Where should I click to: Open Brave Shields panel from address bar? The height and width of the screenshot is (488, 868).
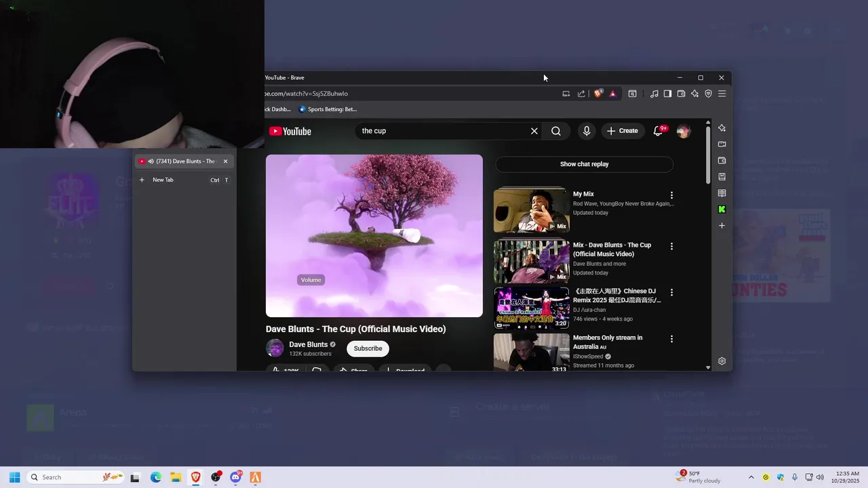[x=598, y=94]
